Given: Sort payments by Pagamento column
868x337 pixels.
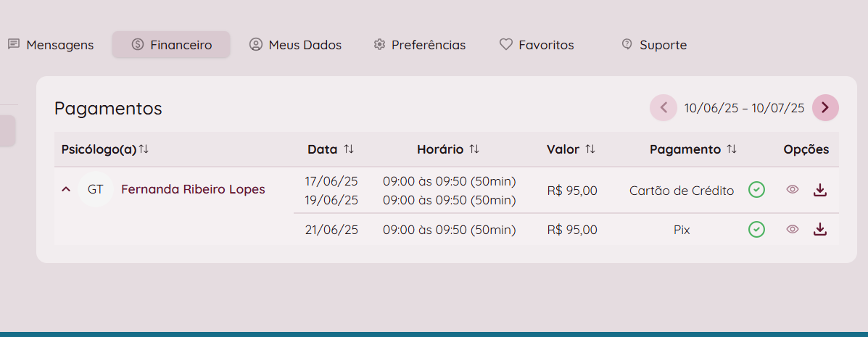Looking at the screenshot, I should (x=732, y=149).
